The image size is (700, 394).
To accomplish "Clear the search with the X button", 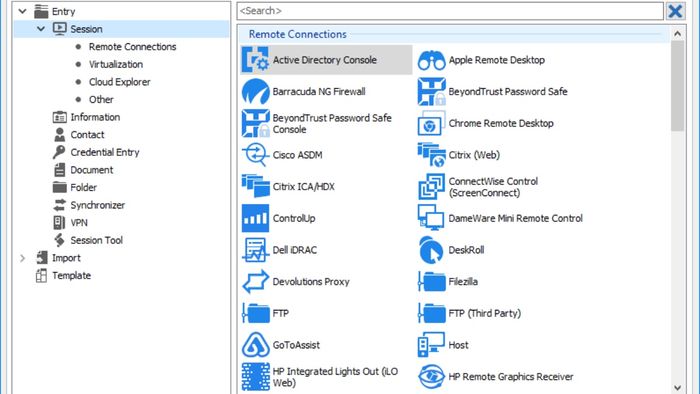I will coord(675,11).
